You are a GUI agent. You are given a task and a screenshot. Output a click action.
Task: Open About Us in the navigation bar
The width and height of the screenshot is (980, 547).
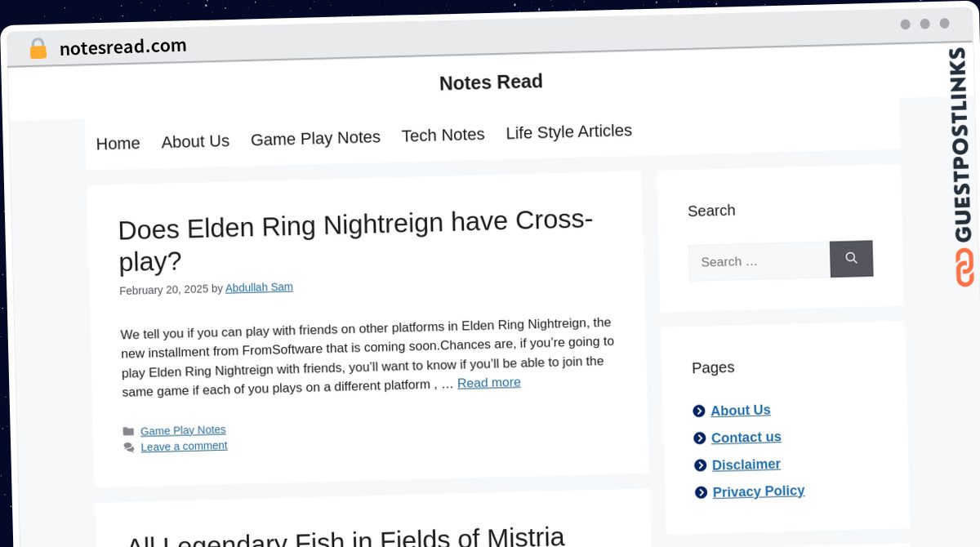point(195,141)
